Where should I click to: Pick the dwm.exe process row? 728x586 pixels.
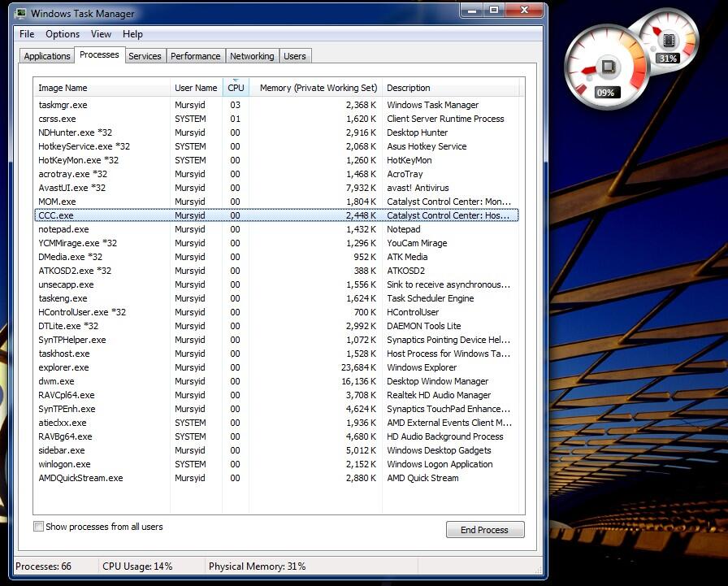coord(277,381)
